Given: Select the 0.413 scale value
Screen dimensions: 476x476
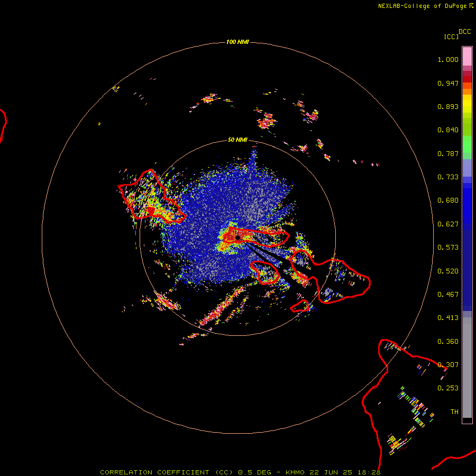Looking at the screenshot, I should [448, 318].
